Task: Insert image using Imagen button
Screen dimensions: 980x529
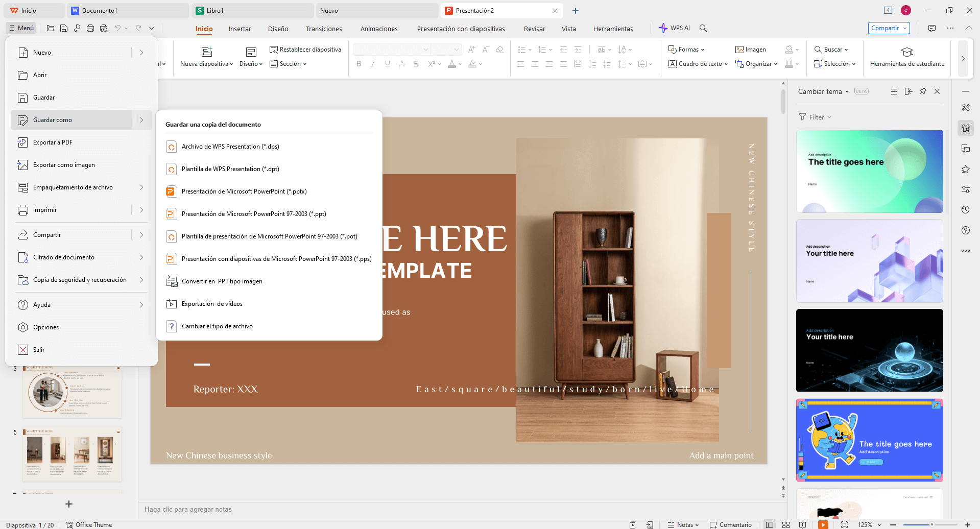Action: [x=750, y=50]
